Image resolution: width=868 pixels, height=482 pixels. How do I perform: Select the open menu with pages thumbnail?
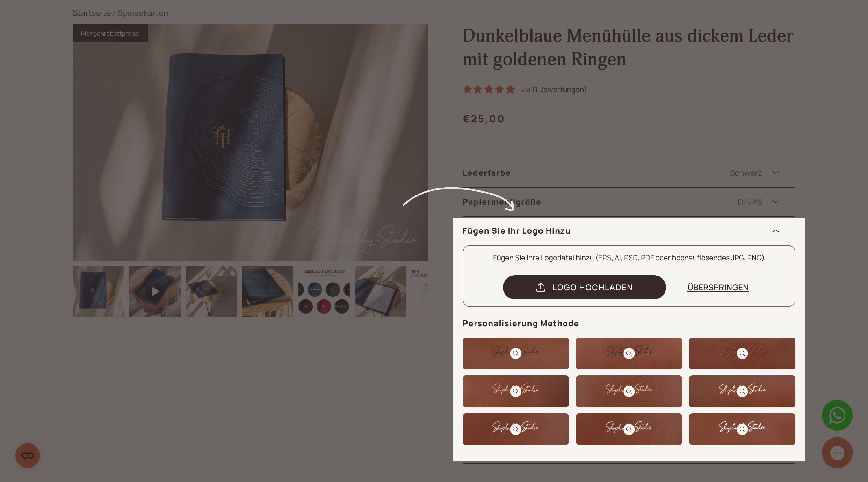(x=380, y=292)
